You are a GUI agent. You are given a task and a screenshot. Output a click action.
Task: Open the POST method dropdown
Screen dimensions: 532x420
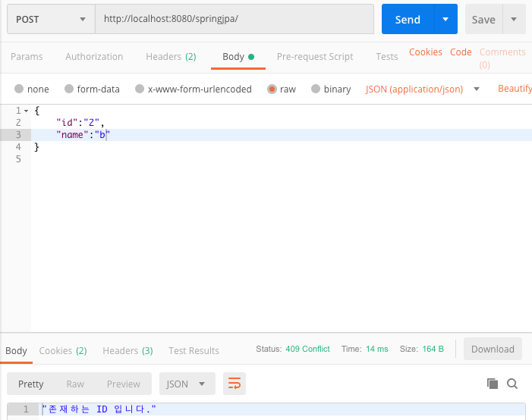pos(51,19)
